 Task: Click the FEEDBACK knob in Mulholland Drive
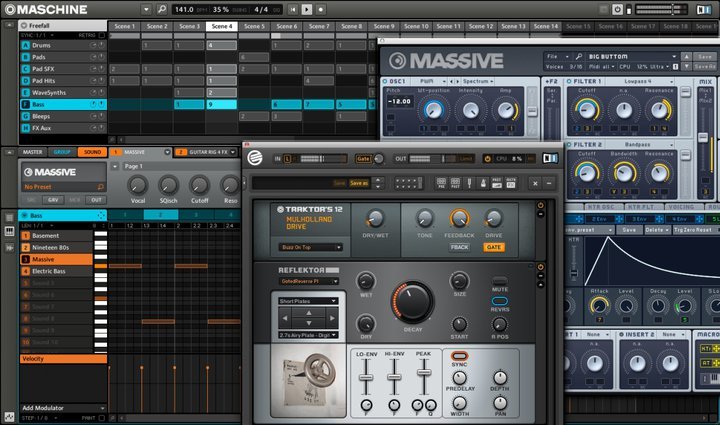click(459, 219)
